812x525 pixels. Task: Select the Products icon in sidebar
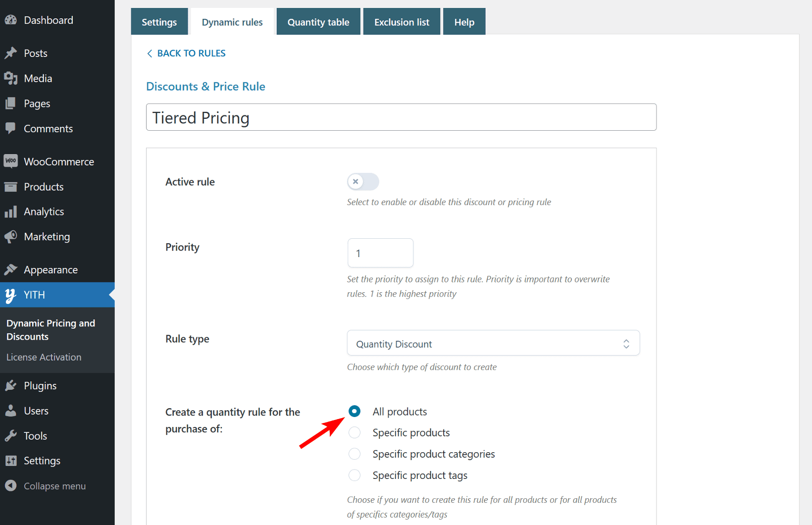click(x=11, y=186)
